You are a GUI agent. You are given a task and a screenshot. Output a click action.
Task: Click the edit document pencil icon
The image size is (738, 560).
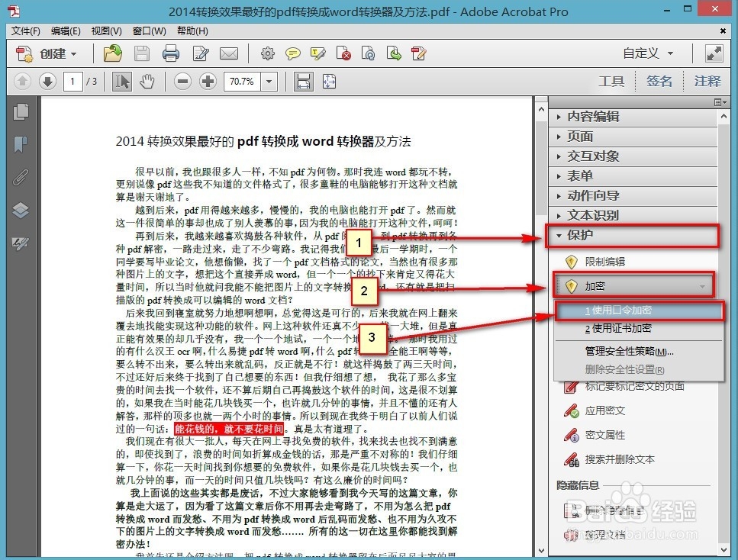point(201,53)
